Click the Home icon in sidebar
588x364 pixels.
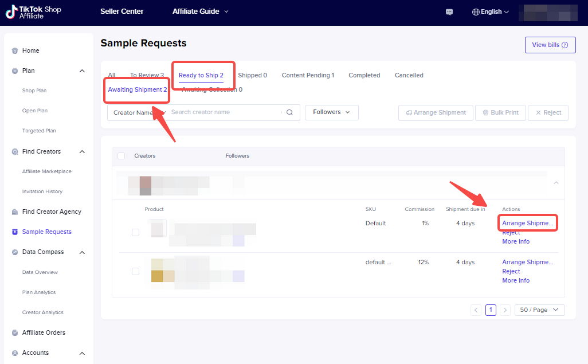coord(15,51)
